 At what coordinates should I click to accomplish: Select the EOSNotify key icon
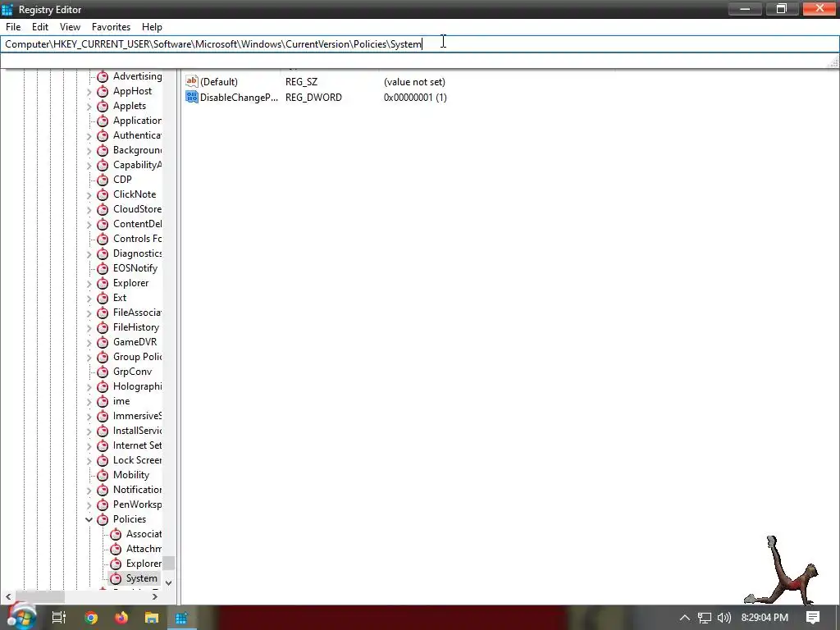tap(103, 268)
